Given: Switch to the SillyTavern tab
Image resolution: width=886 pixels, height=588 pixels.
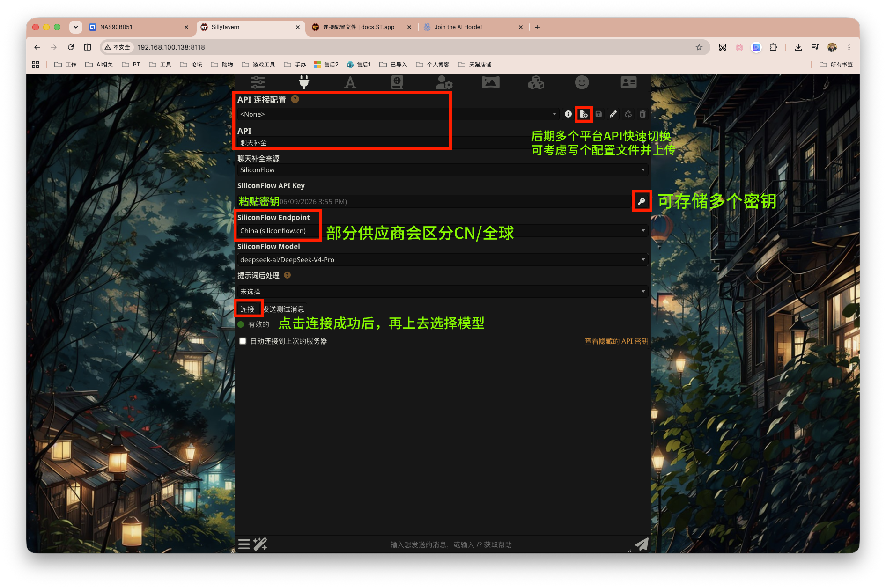Looking at the screenshot, I should tap(250, 27).
